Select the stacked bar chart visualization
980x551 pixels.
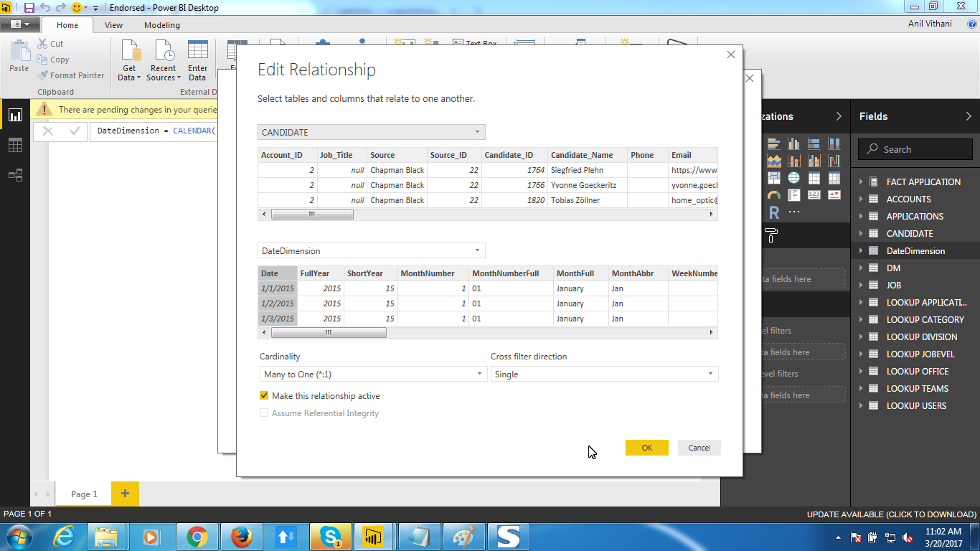tap(773, 143)
